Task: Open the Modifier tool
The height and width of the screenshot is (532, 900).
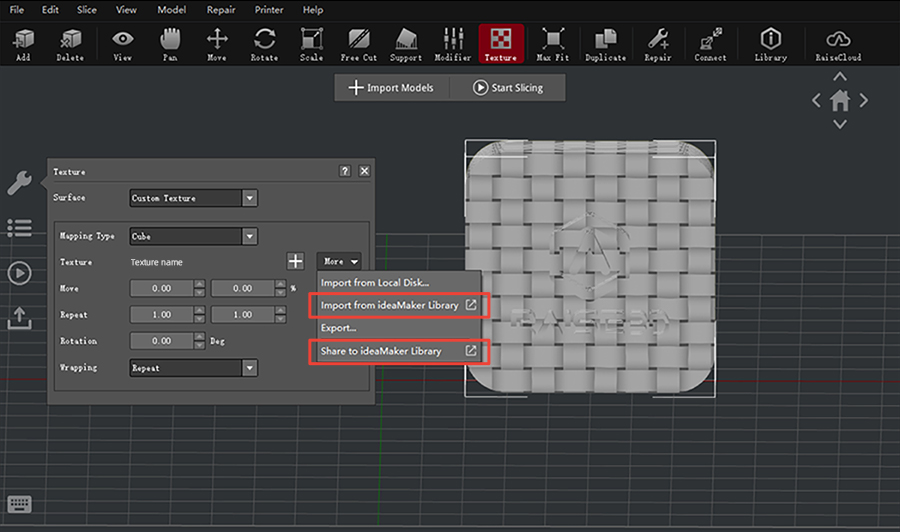Action: pyautogui.click(x=453, y=44)
